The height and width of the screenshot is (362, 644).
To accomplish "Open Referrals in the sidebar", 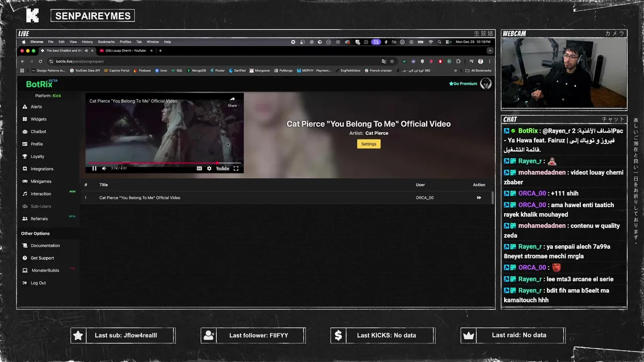I will click(x=39, y=219).
